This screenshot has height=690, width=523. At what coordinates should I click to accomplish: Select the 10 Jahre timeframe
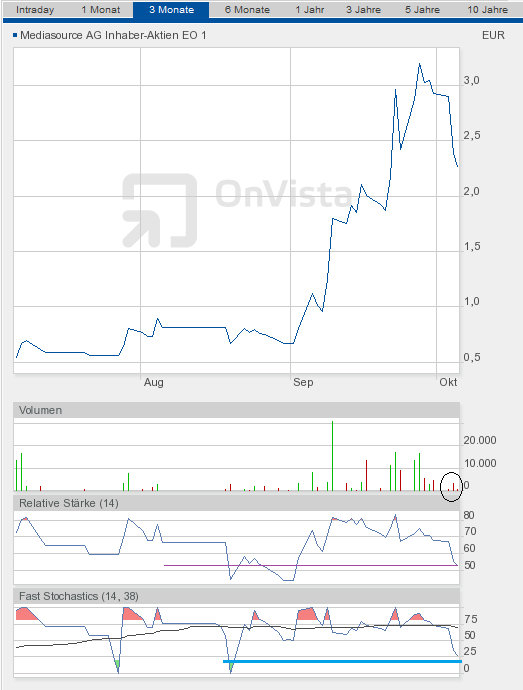[x=487, y=10]
